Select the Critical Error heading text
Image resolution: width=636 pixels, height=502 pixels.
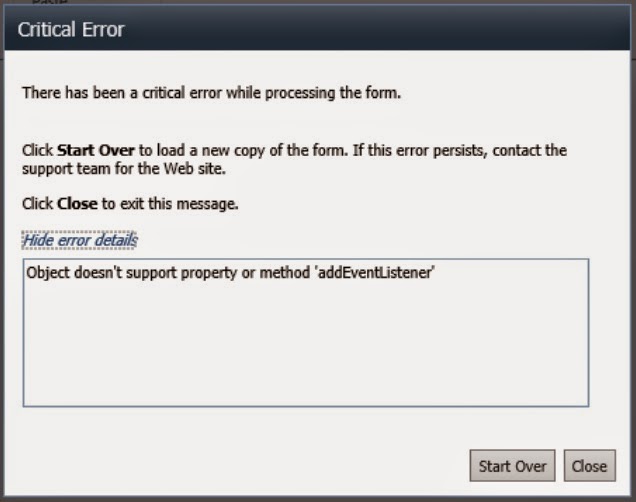point(71,30)
